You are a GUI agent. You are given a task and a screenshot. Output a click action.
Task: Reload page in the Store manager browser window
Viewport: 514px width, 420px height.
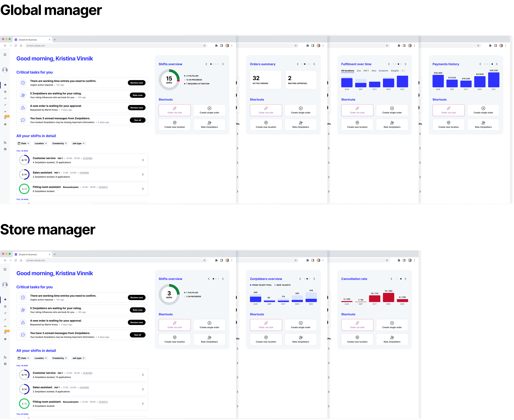(x=15, y=260)
